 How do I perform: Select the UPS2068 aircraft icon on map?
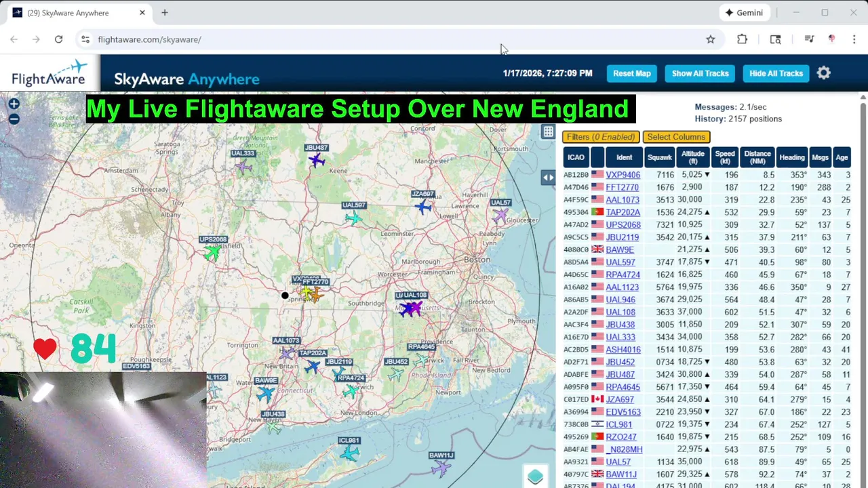tap(213, 252)
